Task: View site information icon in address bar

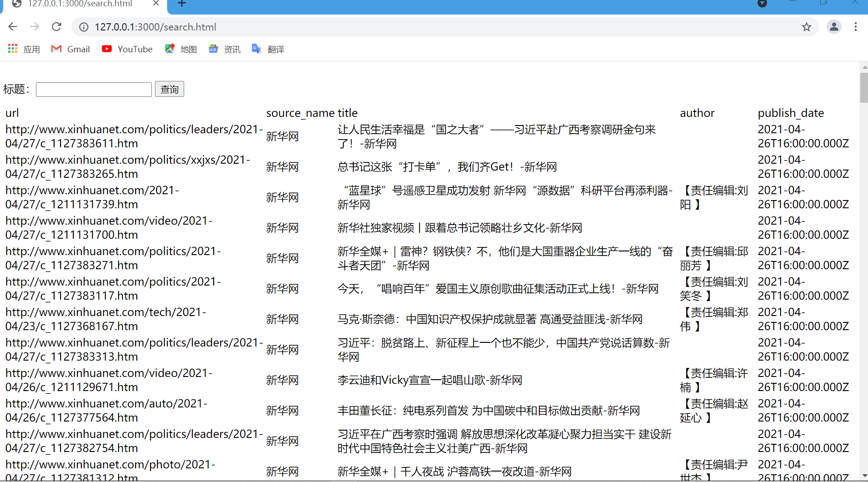Action: tap(84, 27)
